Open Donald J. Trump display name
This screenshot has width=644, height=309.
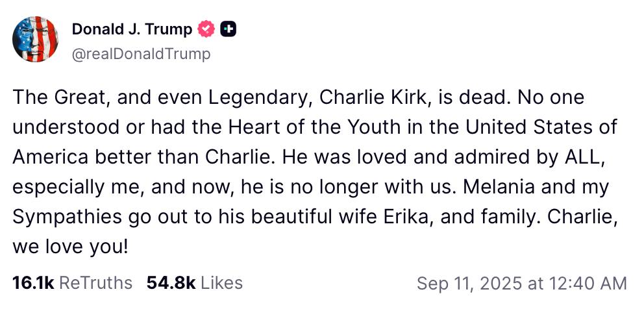click(x=132, y=30)
